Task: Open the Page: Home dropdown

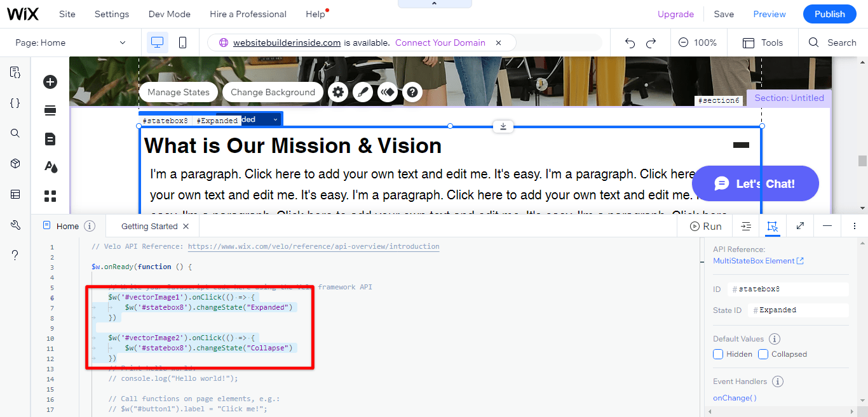Action: pos(70,43)
